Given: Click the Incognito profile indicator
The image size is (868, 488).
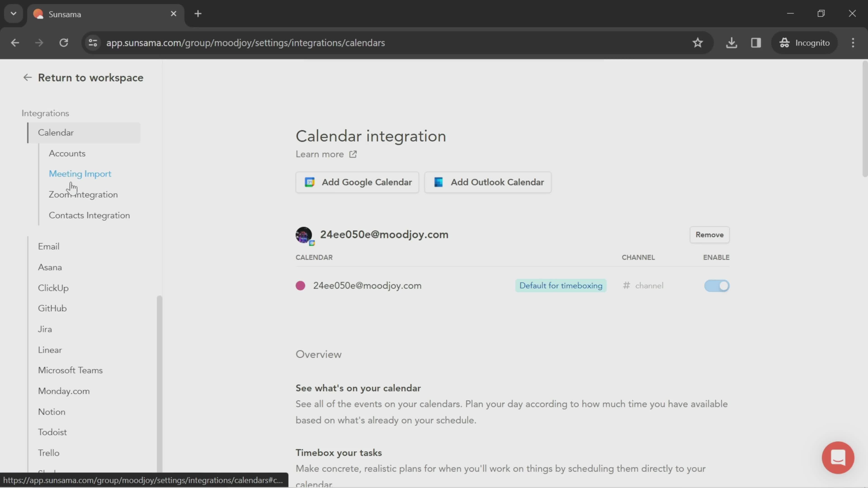Looking at the screenshot, I should (x=805, y=43).
